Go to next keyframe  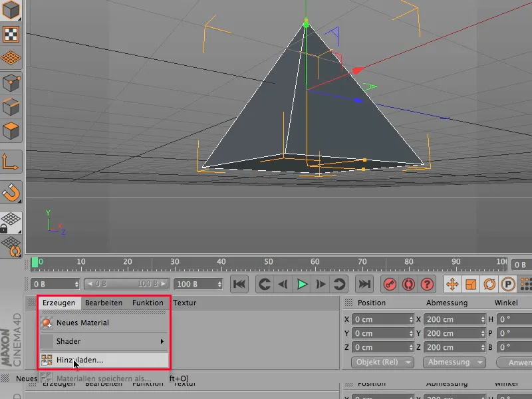click(338, 284)
